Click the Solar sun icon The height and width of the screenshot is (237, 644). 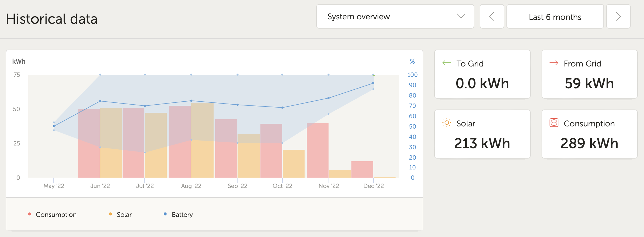(447, 123)
